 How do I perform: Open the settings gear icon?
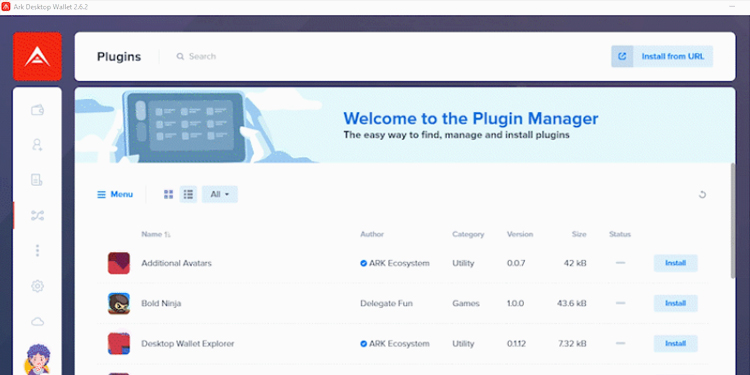point(37,286)
